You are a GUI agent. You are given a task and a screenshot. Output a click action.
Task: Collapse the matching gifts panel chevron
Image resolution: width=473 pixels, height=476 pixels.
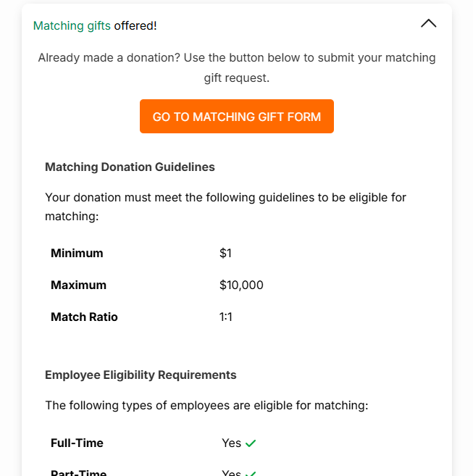pyautogui.click(x=428, y=23)
